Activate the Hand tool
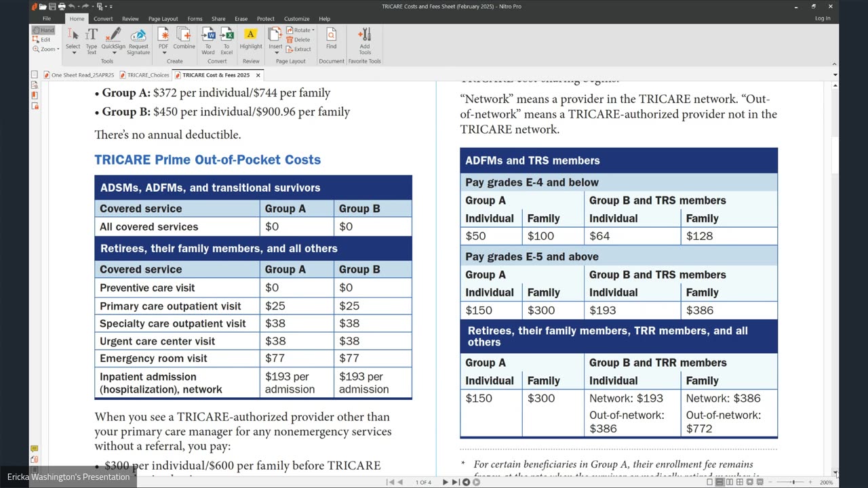The width and height of the screenshot is (868, 488). (x=43, y=30)
